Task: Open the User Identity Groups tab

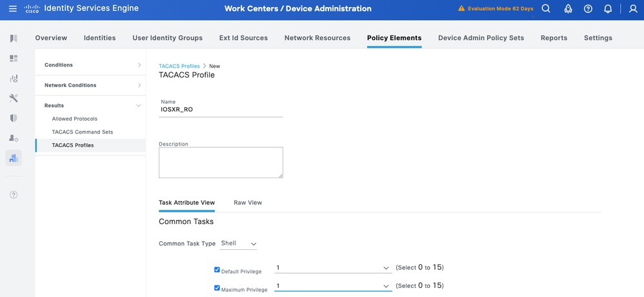Action: tap(168, 38)
